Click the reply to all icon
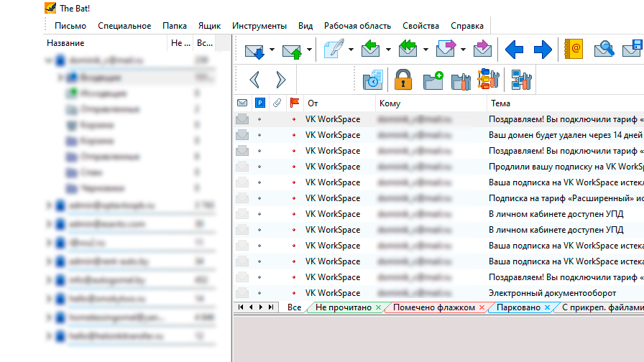Image resolution: width=644 pixels, height=362 pixels. [x=408, y=50]
